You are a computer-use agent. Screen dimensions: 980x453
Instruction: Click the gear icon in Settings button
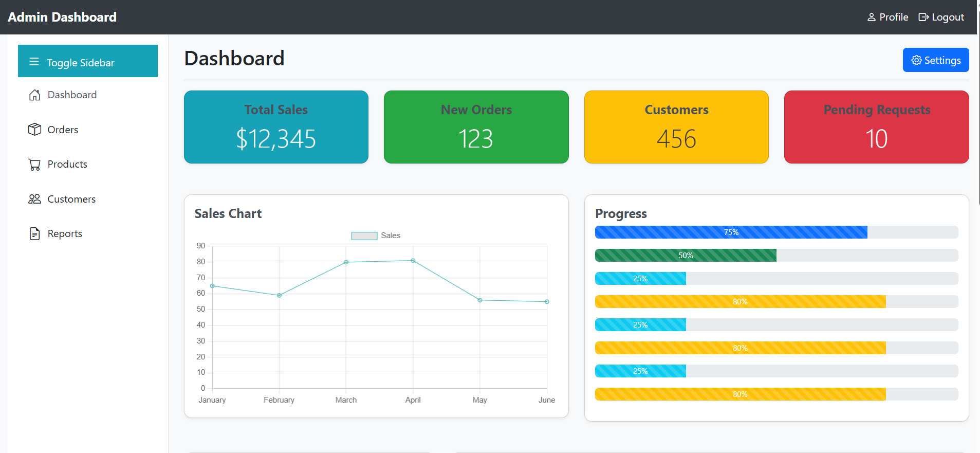[916, 60]
